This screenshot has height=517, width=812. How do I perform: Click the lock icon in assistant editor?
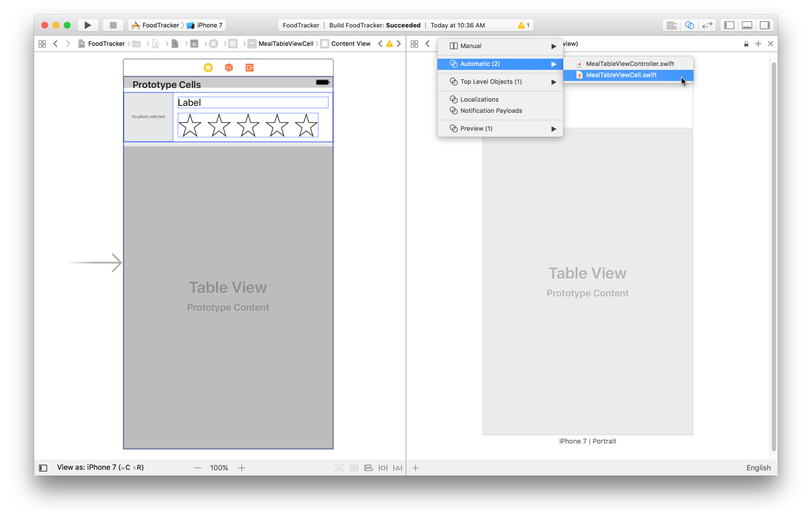pyautogui.click(x=746, y=44)
